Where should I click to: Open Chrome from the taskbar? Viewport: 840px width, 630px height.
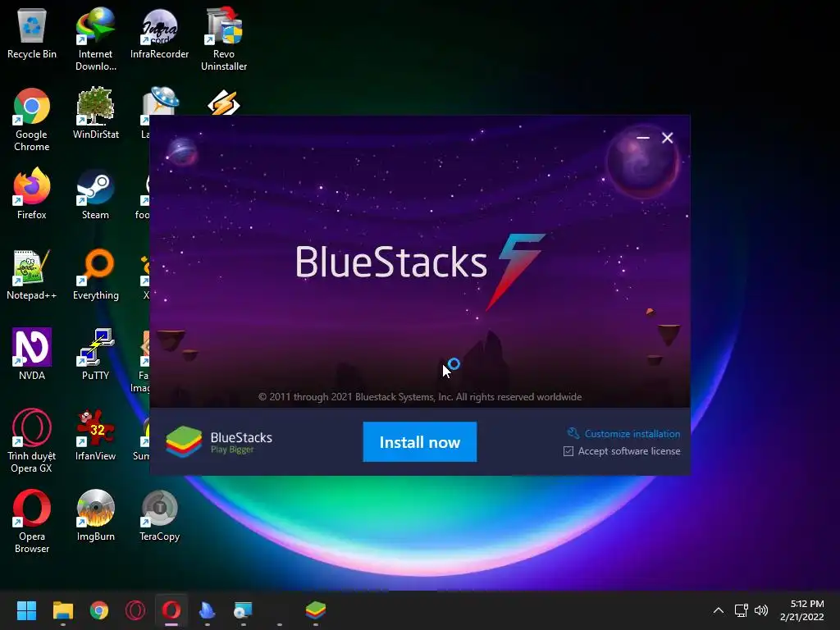[x=99, y=610]
